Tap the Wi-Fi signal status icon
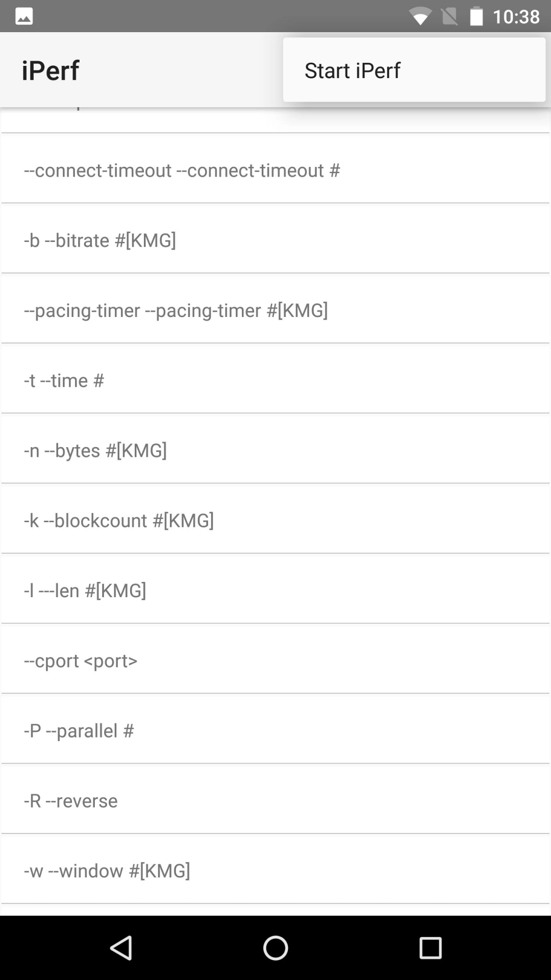 (420, 17)
